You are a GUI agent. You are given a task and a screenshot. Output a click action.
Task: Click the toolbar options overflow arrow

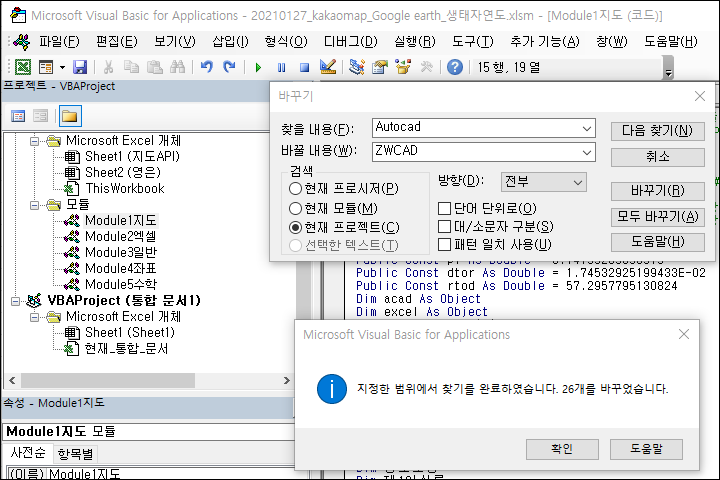[669, 68]
